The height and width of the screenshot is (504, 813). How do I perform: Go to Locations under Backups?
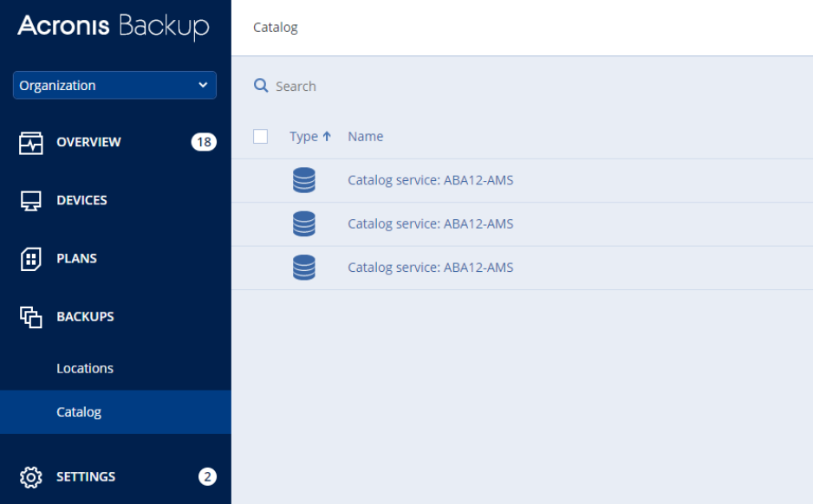point(85,368)
